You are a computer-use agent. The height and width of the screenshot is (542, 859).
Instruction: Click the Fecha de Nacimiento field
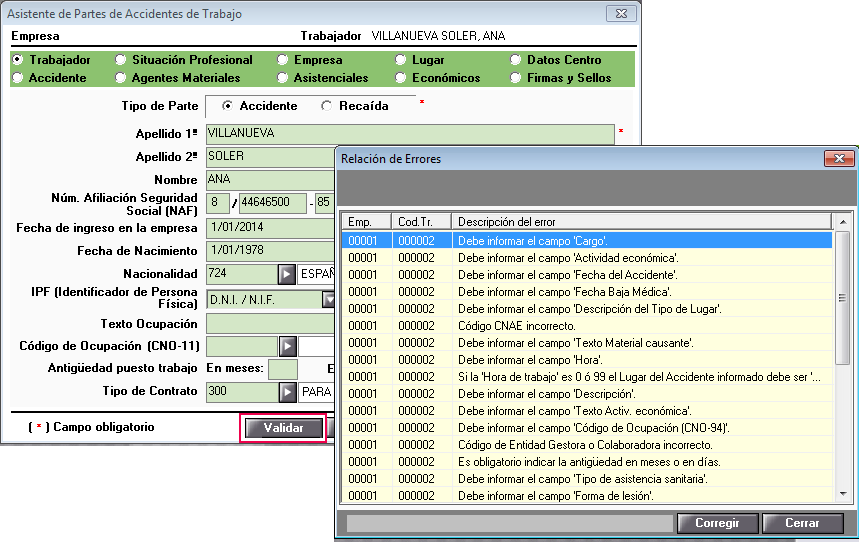tap(270, 251)
